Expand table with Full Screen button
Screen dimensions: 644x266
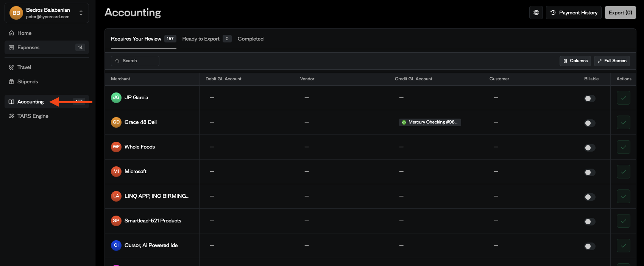(611, 61)
